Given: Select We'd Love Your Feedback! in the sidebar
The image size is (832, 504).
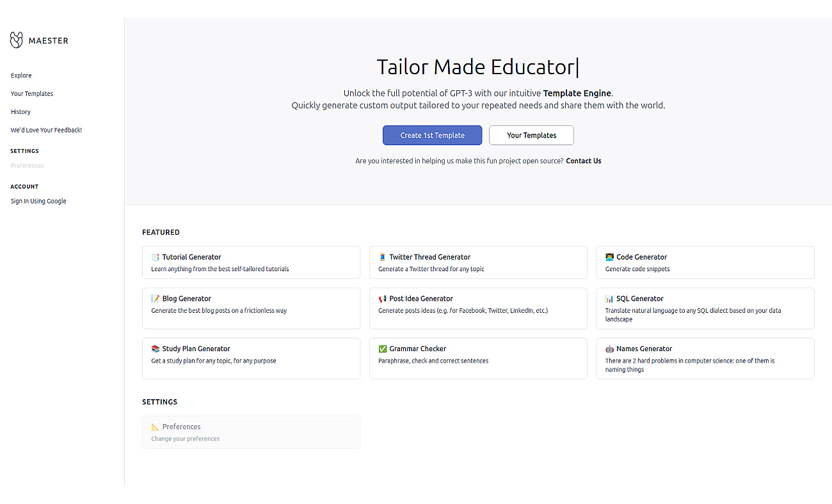Looking at the screenshot, I should pos(46,130).
